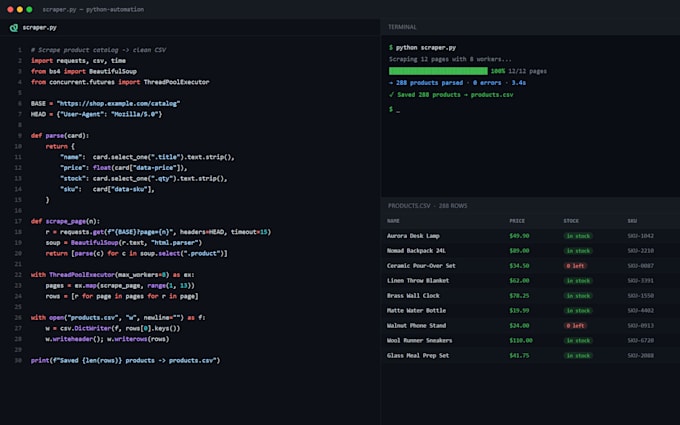Click 'def scrape_page(n):' on line 17
The height and width of the screenshot is (425, 680).
point(65,221)
